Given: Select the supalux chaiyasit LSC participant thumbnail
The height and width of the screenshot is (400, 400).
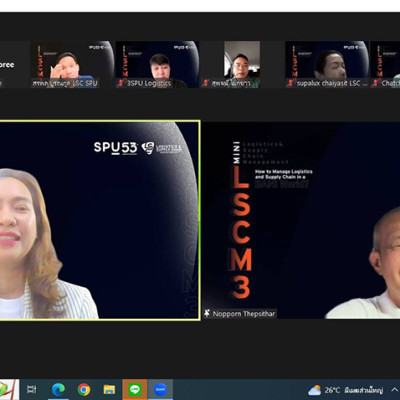Looking at the screenshot, I should coord(327,64).
